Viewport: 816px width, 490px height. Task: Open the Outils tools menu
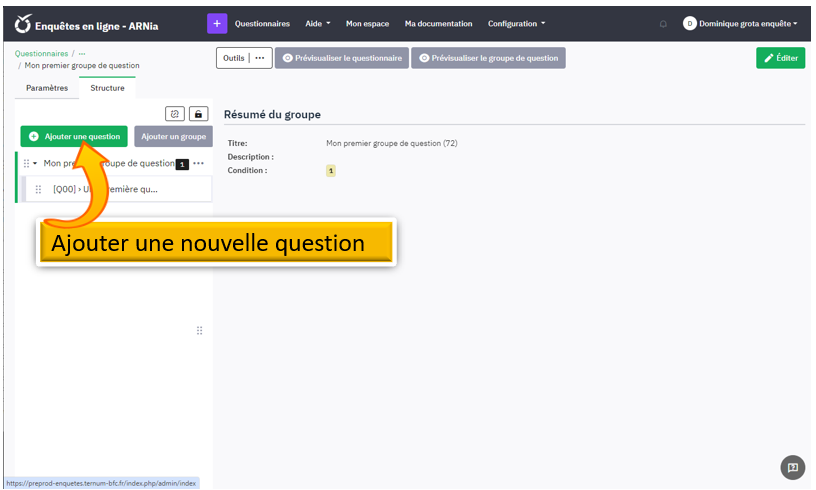243,58
